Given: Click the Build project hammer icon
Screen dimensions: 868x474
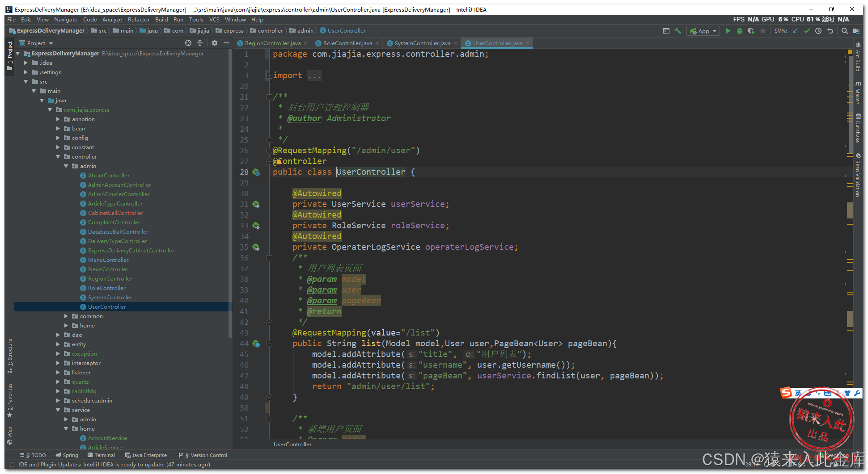Looking at the screenshot, I should click(678, 31).
